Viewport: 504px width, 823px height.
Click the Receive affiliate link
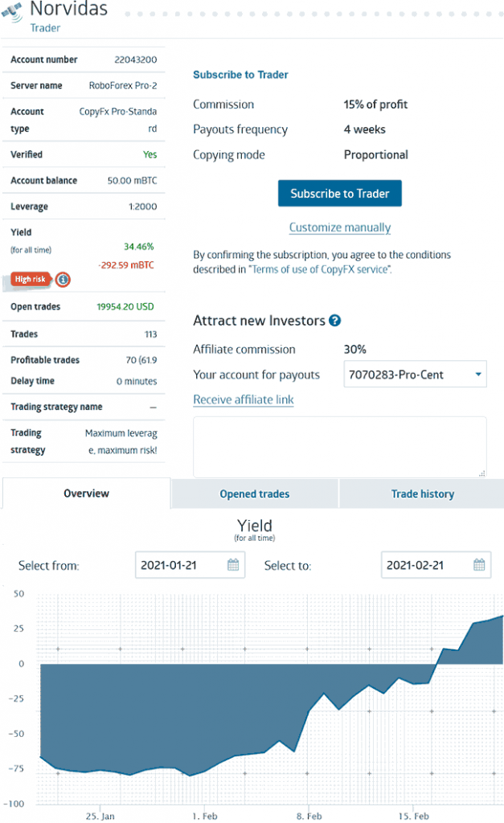click(x=243, y=400)
